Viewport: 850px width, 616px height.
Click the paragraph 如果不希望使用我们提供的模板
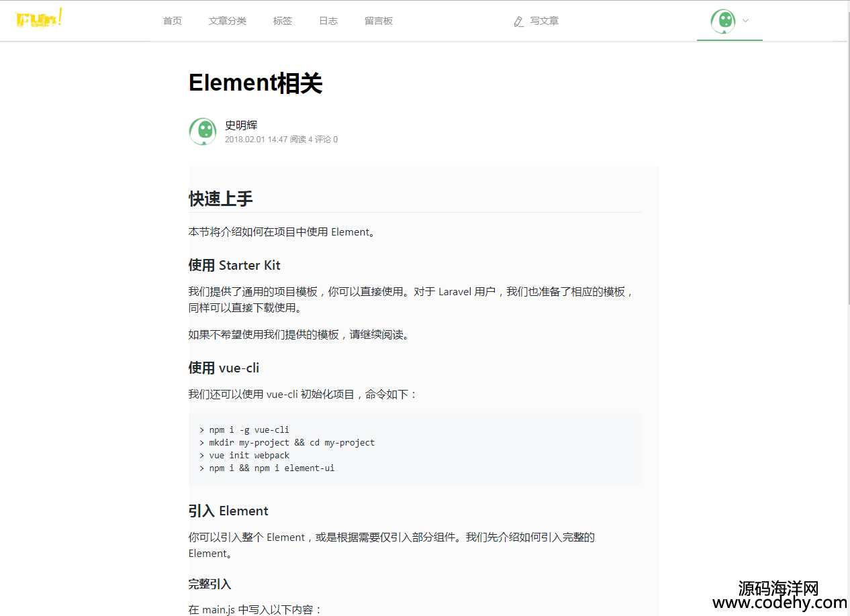(299, 334)
